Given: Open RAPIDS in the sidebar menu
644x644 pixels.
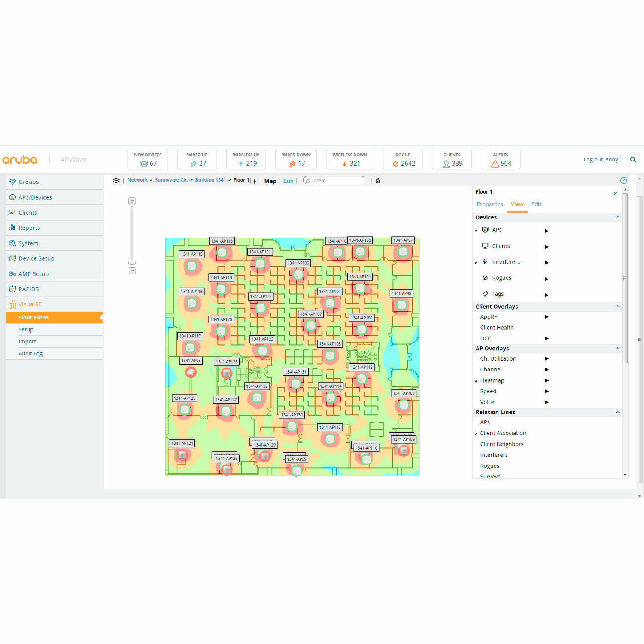Looking at the screenshot, I should click(28, 289).
